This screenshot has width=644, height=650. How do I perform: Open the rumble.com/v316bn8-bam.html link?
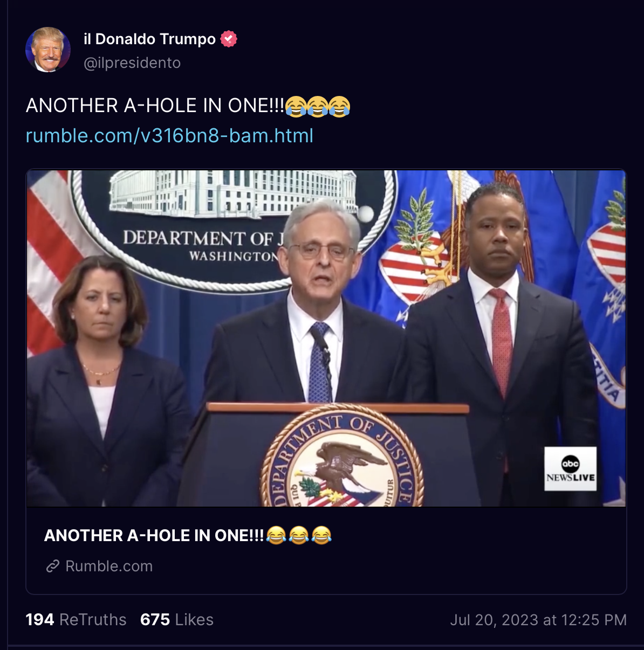[169, 135]
